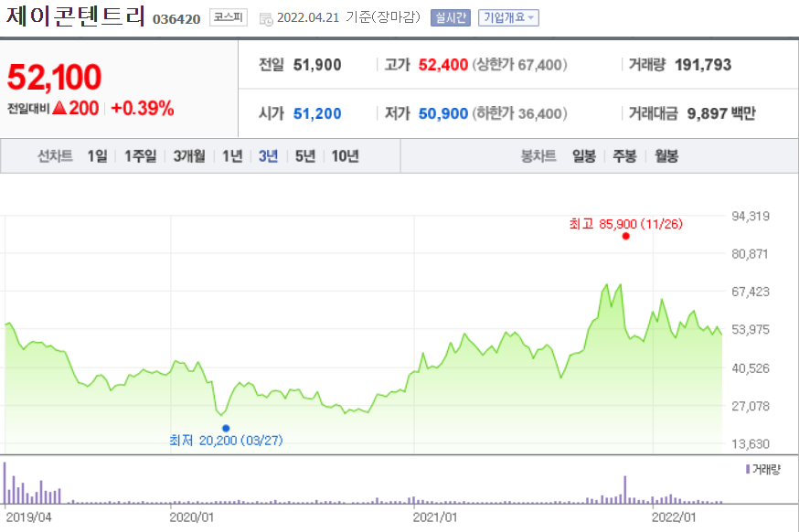Select the 10년 chart period
This screenshot has width=799, height=532.
(x=345, y=156)
